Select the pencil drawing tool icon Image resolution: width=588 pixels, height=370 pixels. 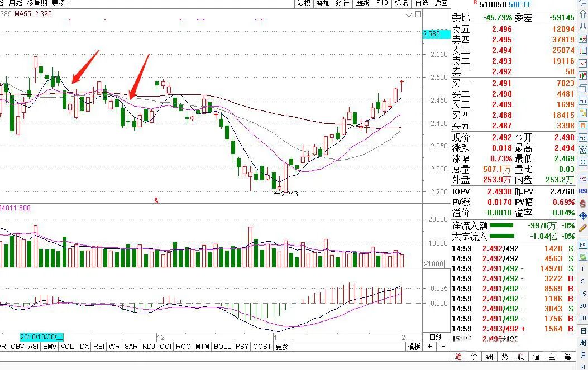point(583,228)
